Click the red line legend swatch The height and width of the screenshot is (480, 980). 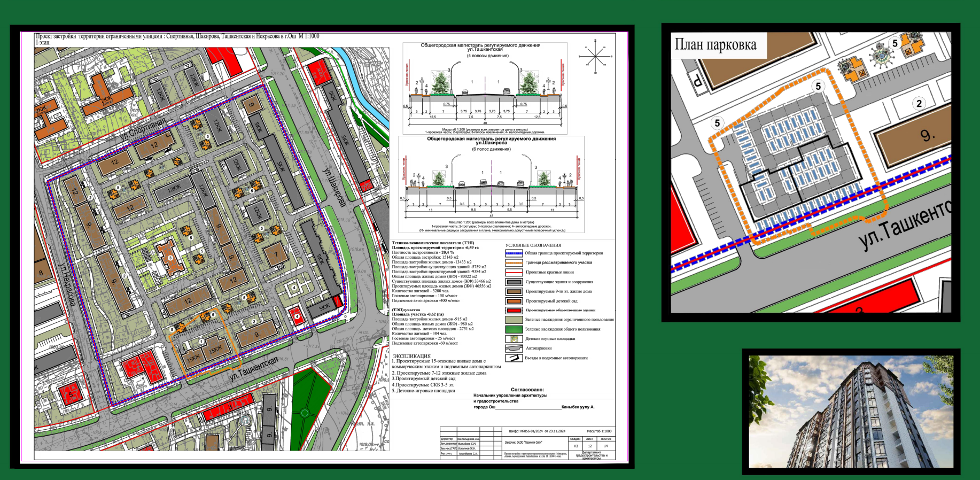[514, 273]
